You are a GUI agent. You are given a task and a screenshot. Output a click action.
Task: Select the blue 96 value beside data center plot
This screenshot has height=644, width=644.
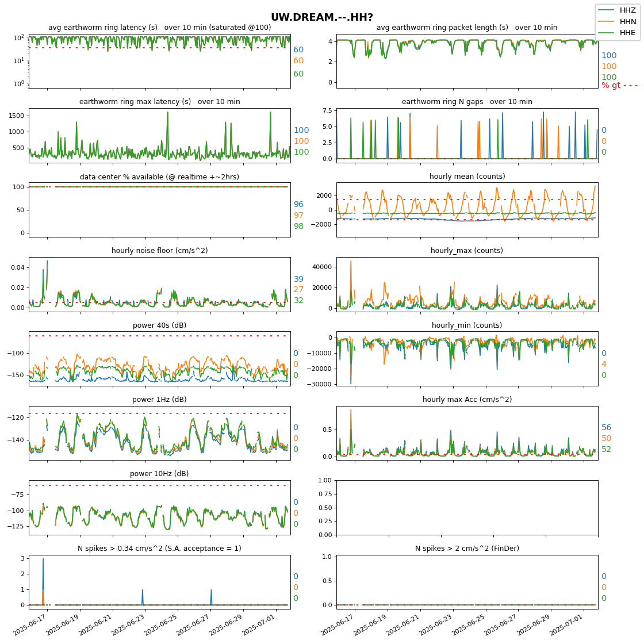298,204
